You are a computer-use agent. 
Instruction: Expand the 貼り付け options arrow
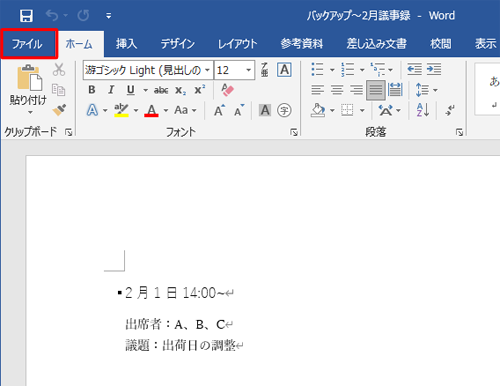pos(30,113)
